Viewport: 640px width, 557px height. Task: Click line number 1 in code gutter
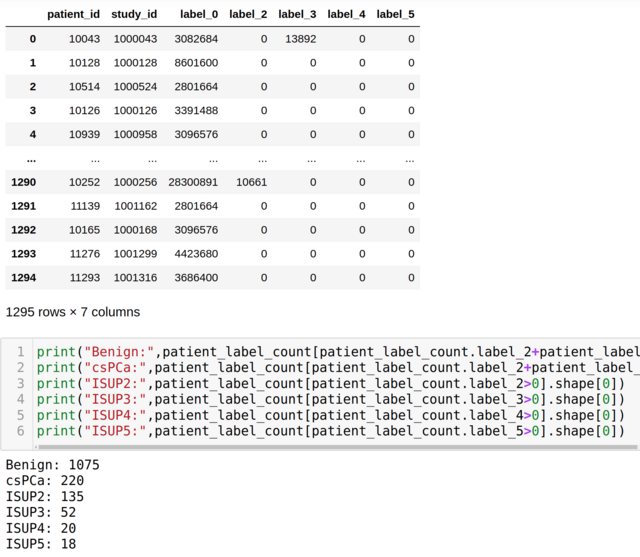pos(21,352)
